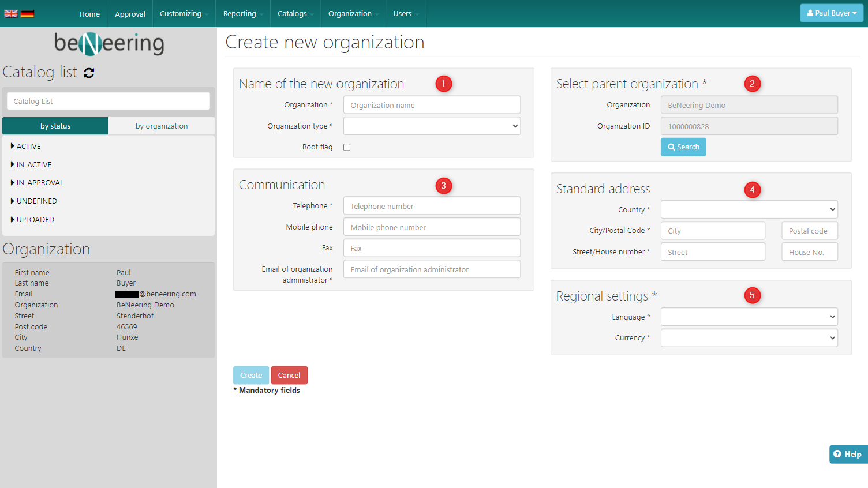
Task: Search for a parent organization
Action: coord(683,147)
